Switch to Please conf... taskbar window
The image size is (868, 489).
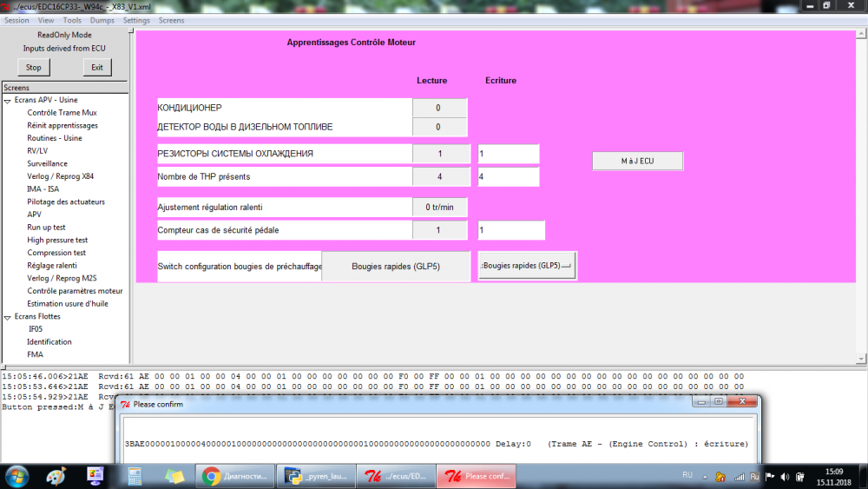(x=477, y=476)
